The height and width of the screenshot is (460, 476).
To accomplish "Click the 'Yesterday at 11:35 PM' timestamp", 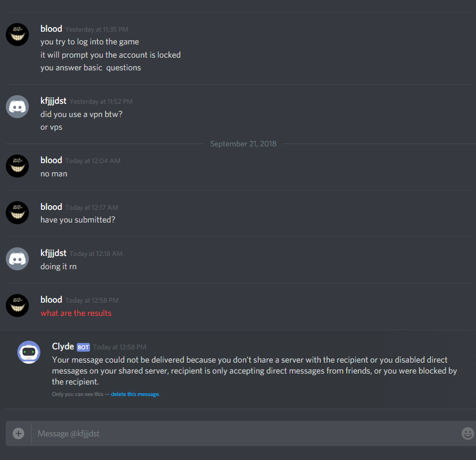I will click(x=97, y=29).
